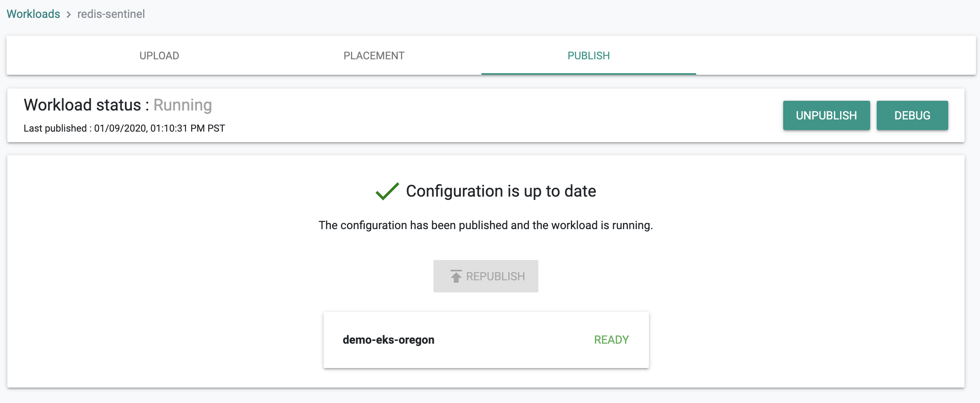Switch to the UPLOAD tab
The width and height of the screenshot is (980, 403).
[159, 55]
